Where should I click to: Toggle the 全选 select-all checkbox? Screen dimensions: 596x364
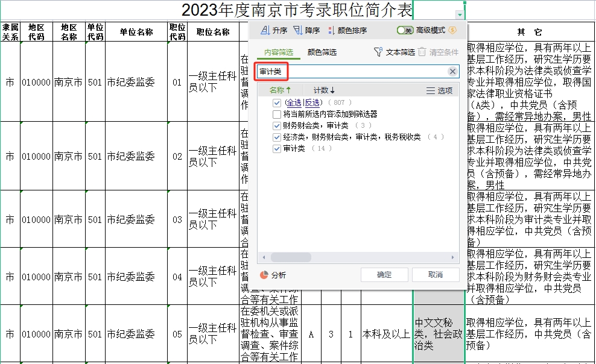tap(277, 103)
